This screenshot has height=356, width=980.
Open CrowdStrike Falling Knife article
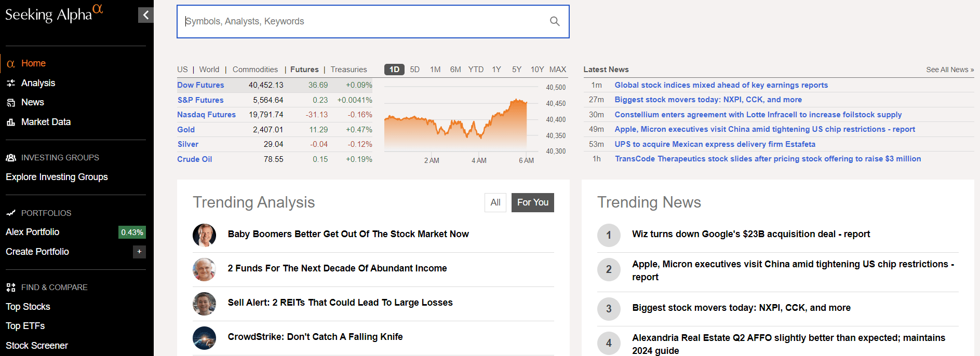pyautogui.click(x=315, y=337)
